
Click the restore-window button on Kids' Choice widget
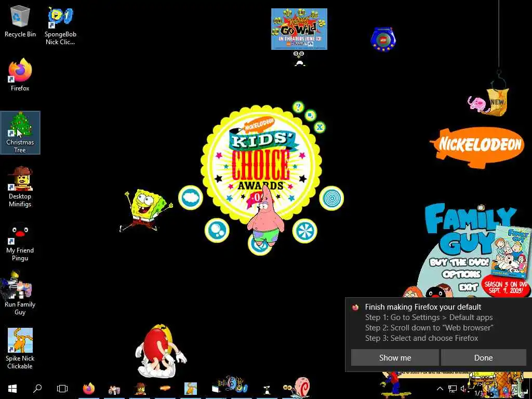[x=310, y=115]
